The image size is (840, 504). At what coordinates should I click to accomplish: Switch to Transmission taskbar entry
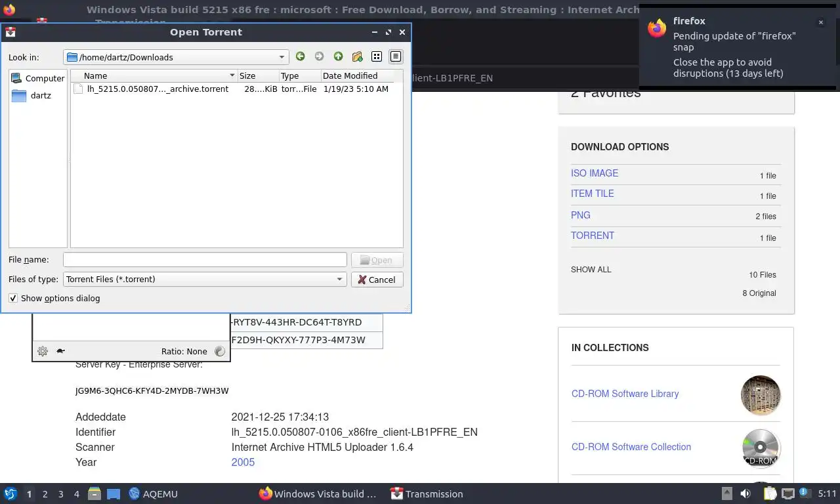click(x=427, y=493)
